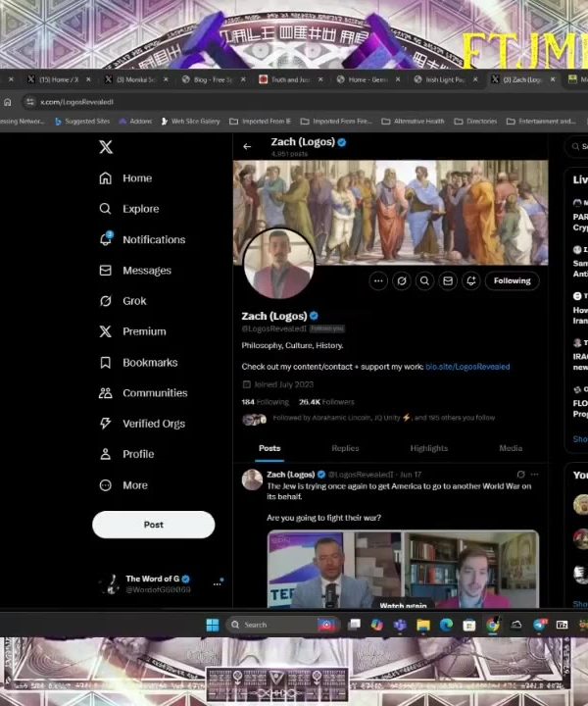Open the Suggested Sites bookmark
Screen dimensions: 588x706
pyautogui.click(x=82, y=122)
